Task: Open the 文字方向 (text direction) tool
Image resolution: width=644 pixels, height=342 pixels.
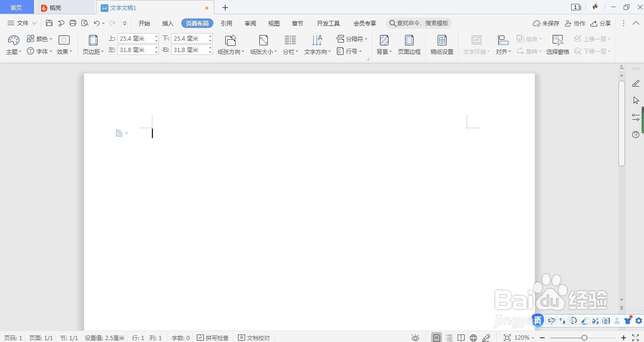Action: click(x=316, y=44)
